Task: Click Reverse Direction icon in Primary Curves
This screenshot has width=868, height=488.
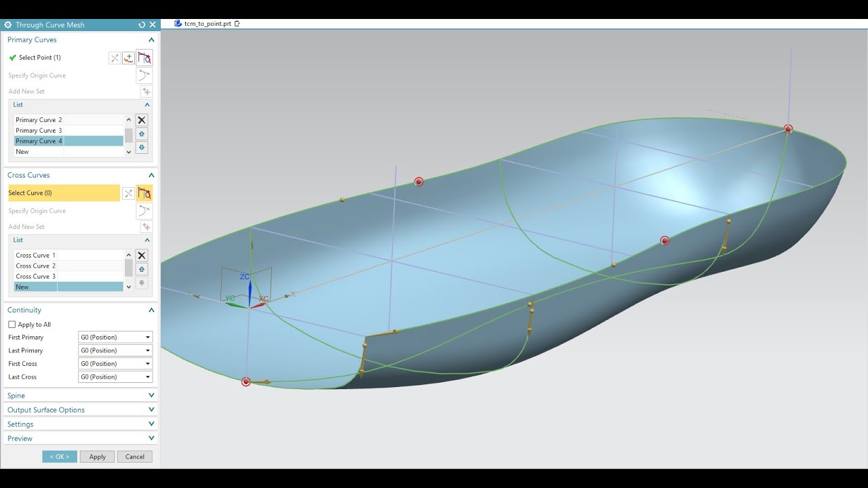Action: point(115,58)
